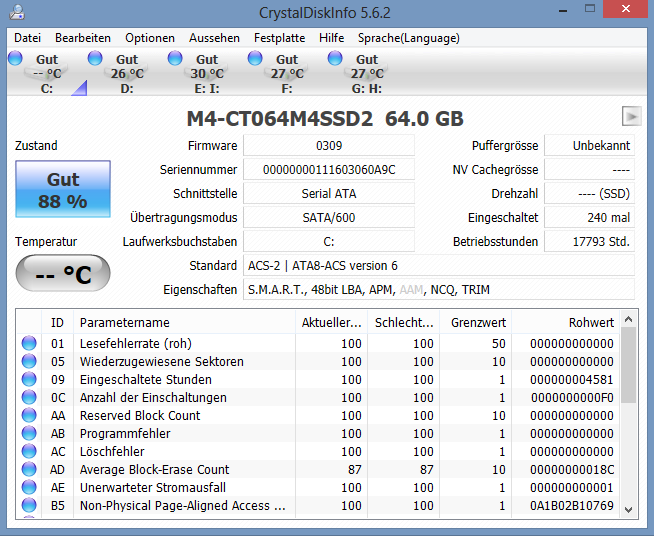This screenshot has height=536, width=654.
Task: Select drive E: I: at 30 °C
Action: pyautogui.click(x=207, y=73)
